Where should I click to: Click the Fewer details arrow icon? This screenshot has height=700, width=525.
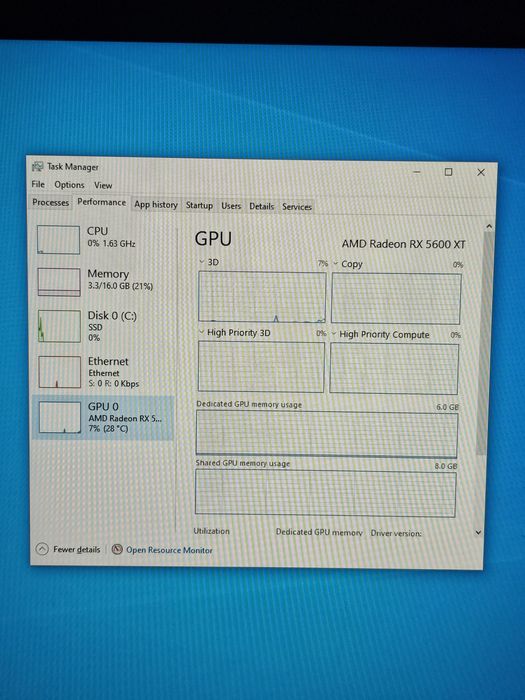pyautogui.click(x=42, y=549)
